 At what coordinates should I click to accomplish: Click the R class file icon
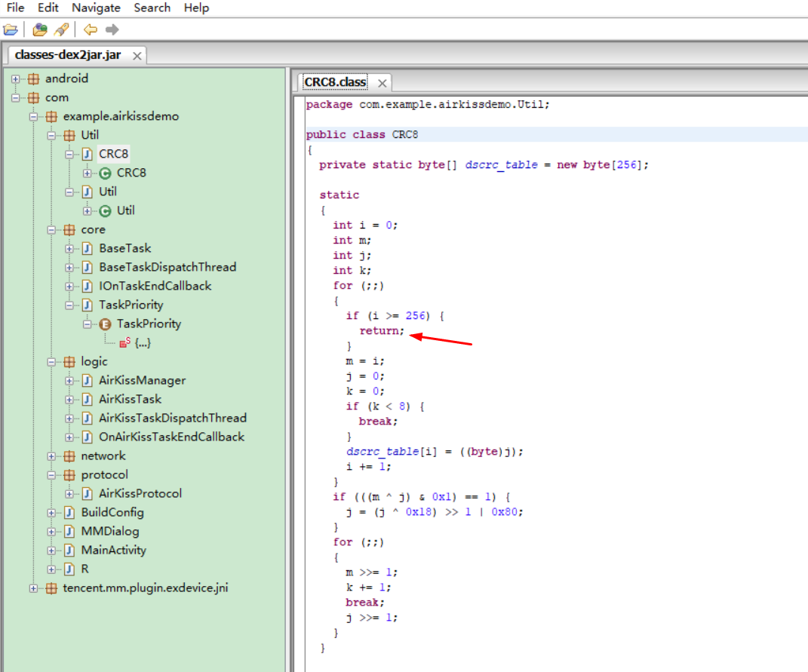click(x=69, y=569)
